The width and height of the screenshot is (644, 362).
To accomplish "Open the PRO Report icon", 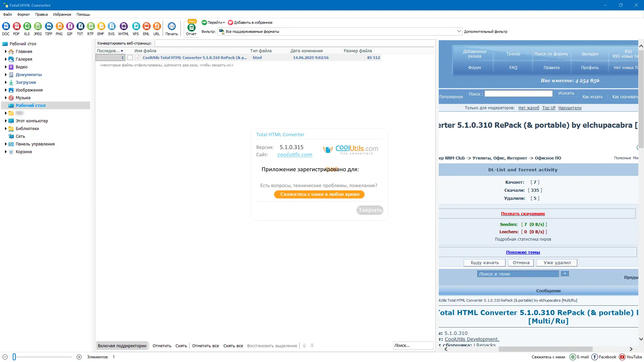I will (191, 28).
